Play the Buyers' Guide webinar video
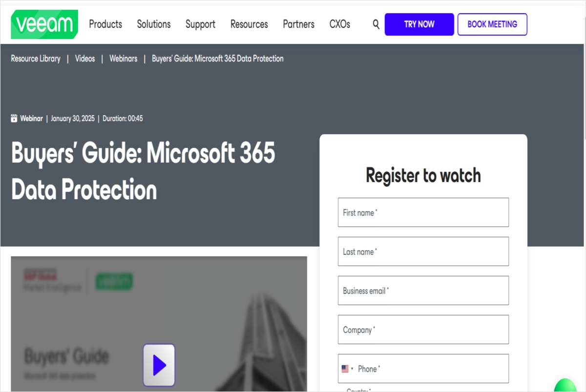This screenshot has width=586, height=392. coord(159,365)
